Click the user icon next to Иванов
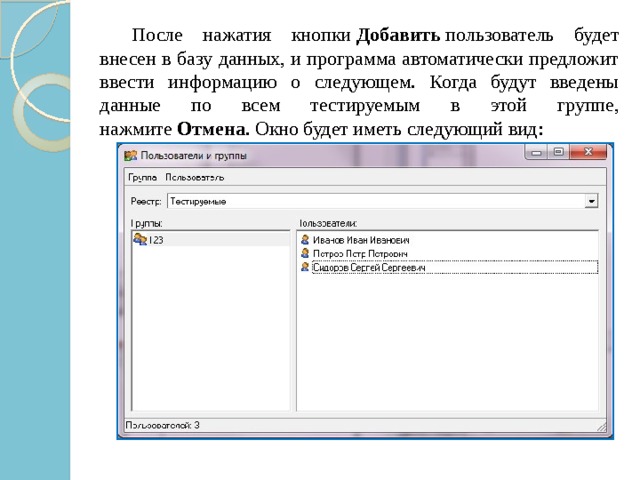 click(305, 239)
